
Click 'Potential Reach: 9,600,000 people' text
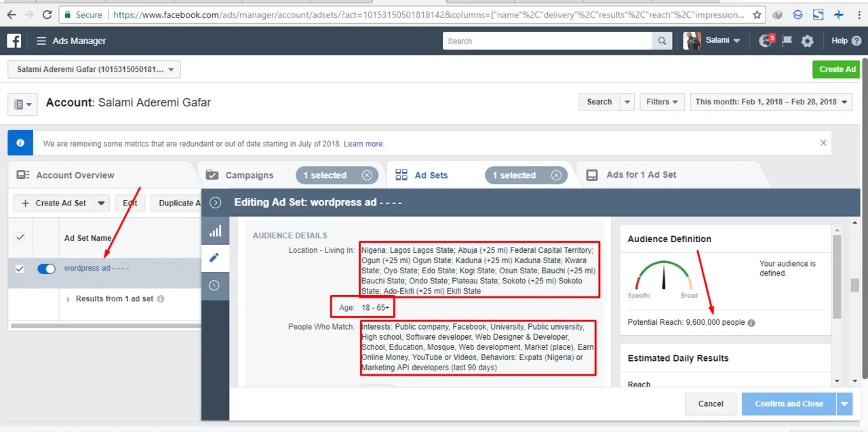pyautogui.click(x=686, y=323)
